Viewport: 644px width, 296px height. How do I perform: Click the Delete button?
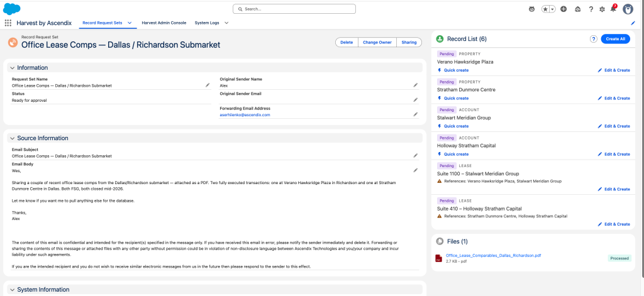point(347,42)
